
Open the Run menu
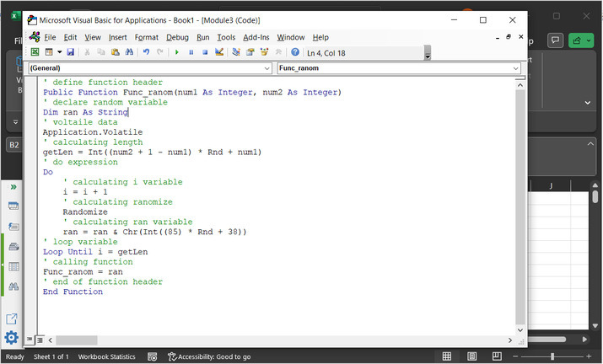pyautogui.click(x=203, y=37)
